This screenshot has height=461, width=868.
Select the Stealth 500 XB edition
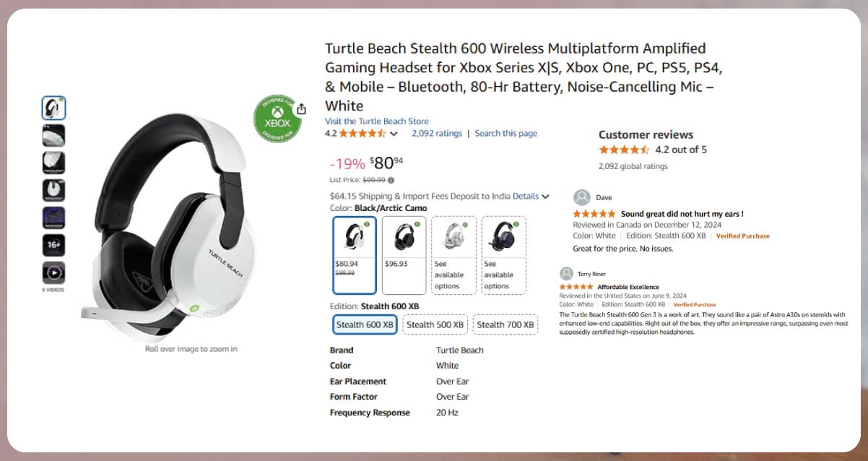coord(435,324)
